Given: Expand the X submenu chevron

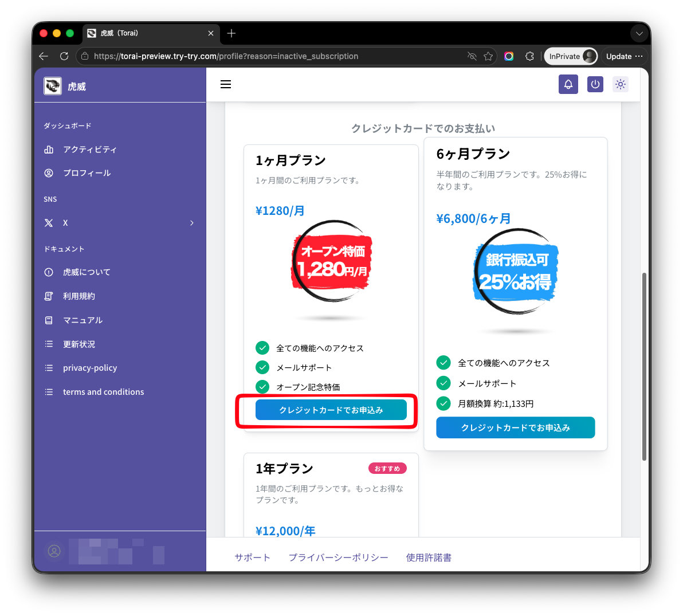Looking at the screenshot, I should (x=191, y=222).
